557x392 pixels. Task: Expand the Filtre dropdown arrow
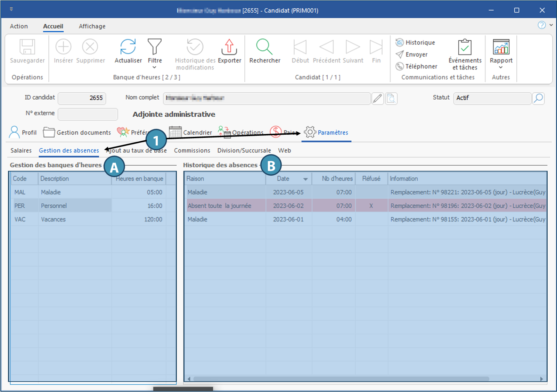point(155,67)
